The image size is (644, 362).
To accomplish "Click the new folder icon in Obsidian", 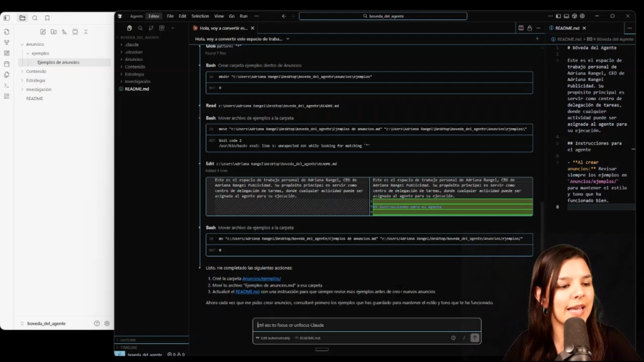I will click(53, 31).
